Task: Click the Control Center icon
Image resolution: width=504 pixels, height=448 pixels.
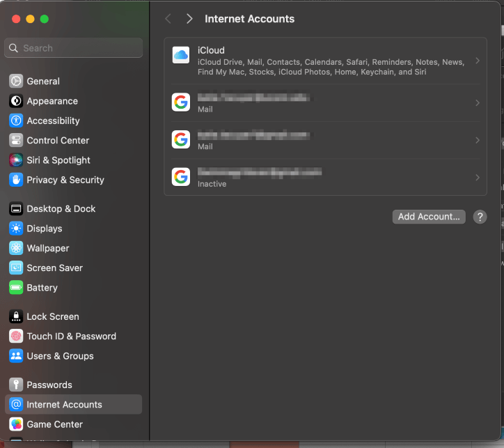Action: coord(16,140)
